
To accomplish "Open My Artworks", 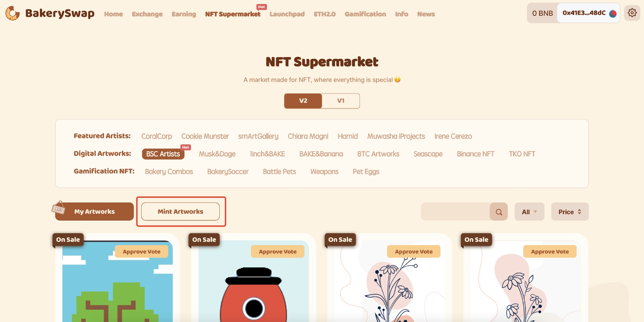I will (x=95, y=212).
